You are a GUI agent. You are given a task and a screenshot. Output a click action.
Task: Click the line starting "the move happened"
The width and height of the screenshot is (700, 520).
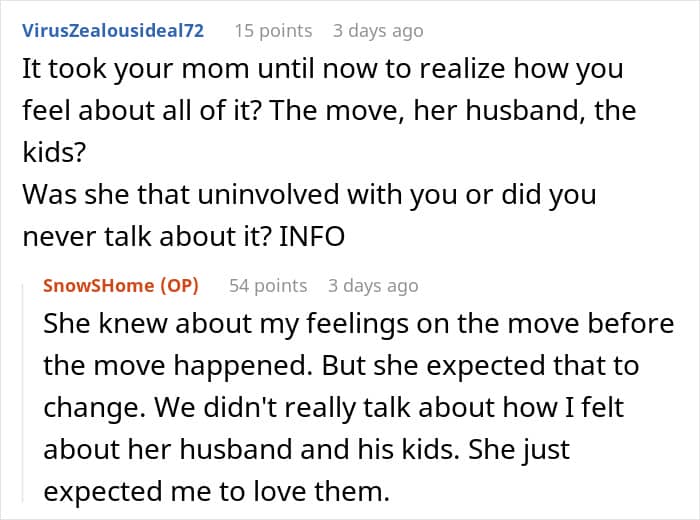click(341, 365)
